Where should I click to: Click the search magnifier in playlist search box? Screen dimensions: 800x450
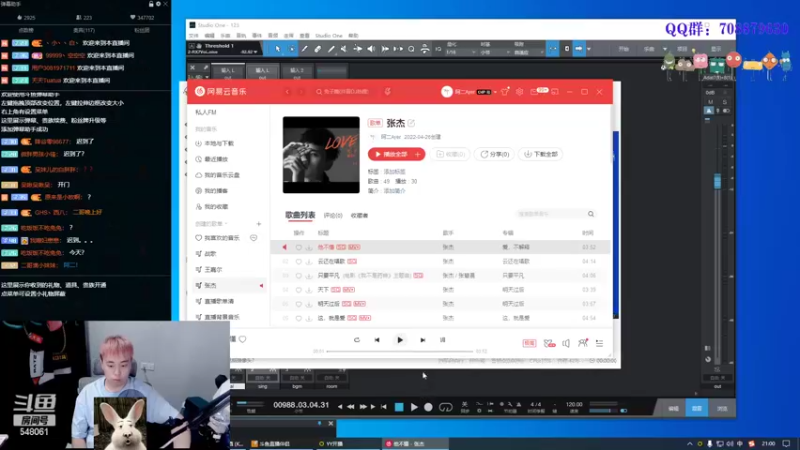pyautogui.click(x=591, y=214)
